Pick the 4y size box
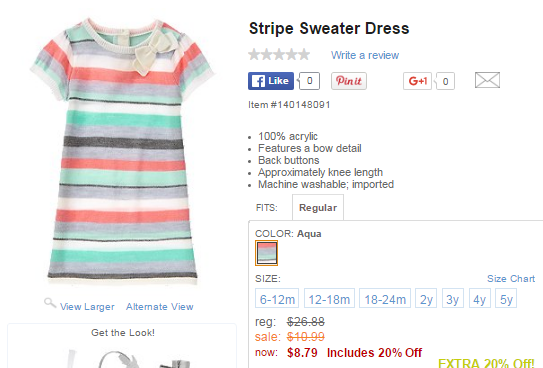The image size is (543, 368). click(479, 298)
